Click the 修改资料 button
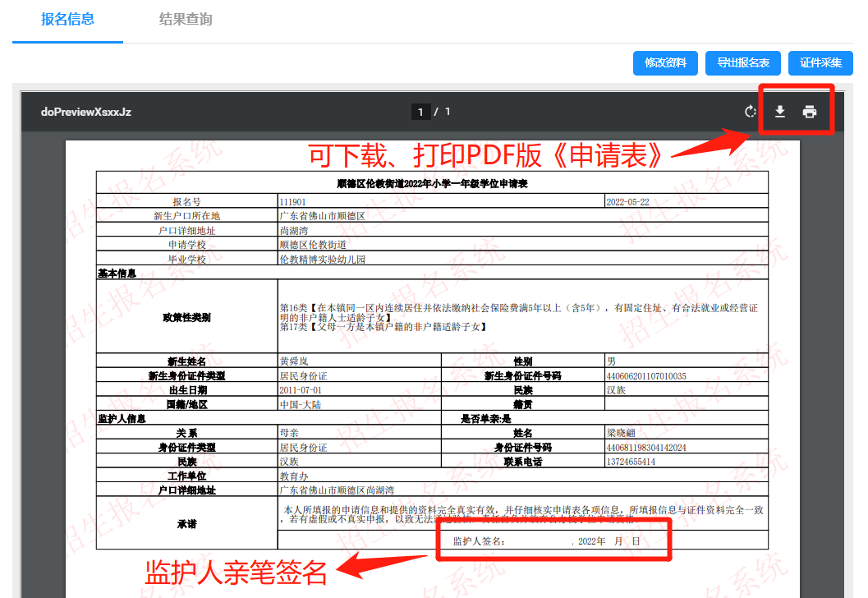Image resolution: width=868 pixels, height=598 pixels. click(665, 63)
